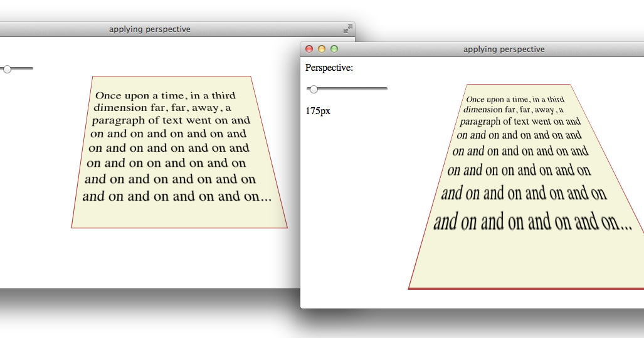Click the 'Perspective:' label
The image size is (644, 338).
point(329,68)
